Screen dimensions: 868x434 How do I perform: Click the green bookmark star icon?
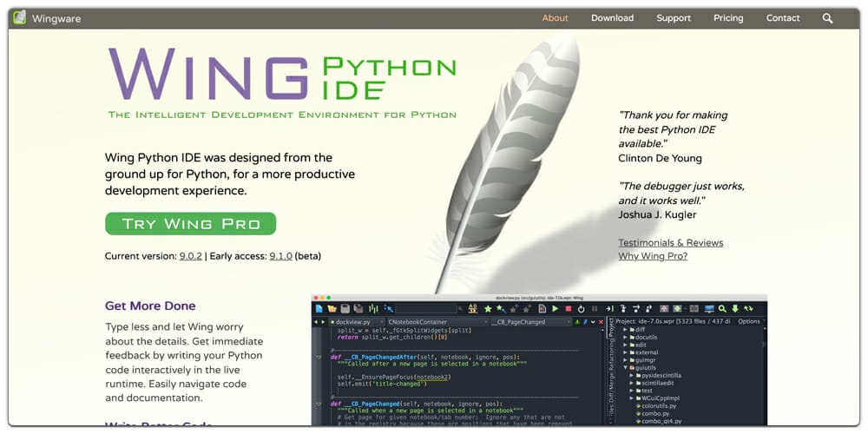488,309
